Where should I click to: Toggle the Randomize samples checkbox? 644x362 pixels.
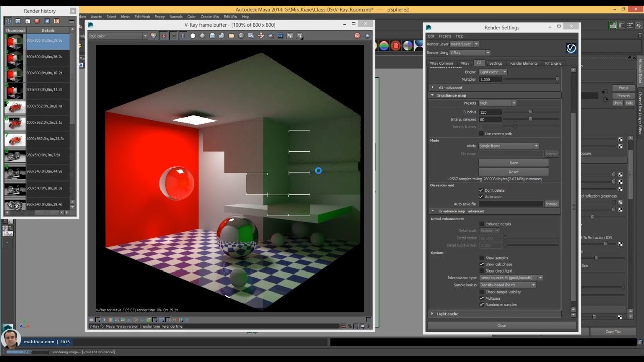click(482, 305)
